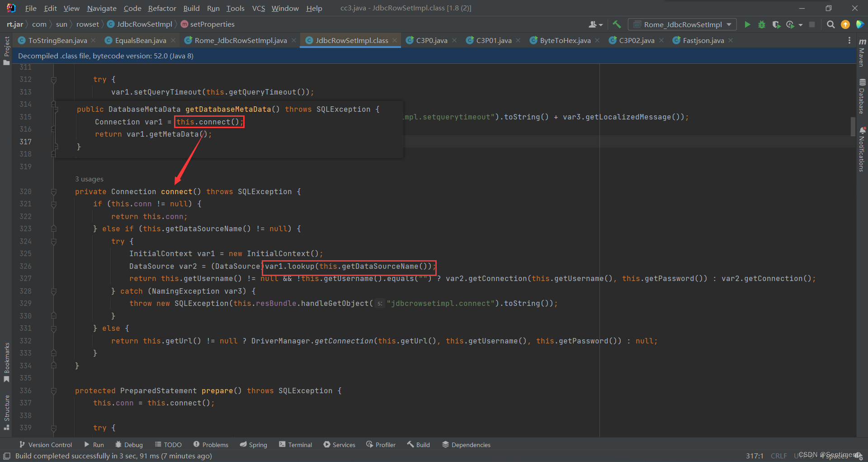868x462 pixels.
Task: Close the C3P0.java tab
Action: pyautogui.click(x=454, y=40)
